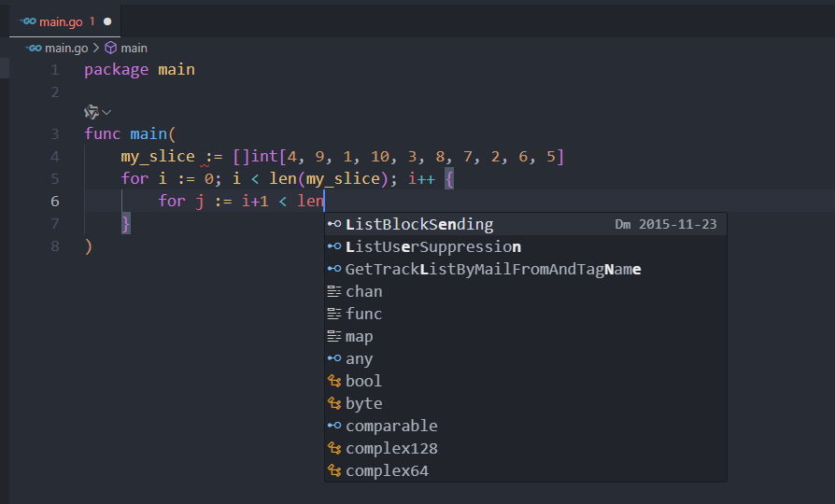Screen dimensions: 835x504
Task: Click the closing parenthesis on line 8
Action: (x=89, y=245)
